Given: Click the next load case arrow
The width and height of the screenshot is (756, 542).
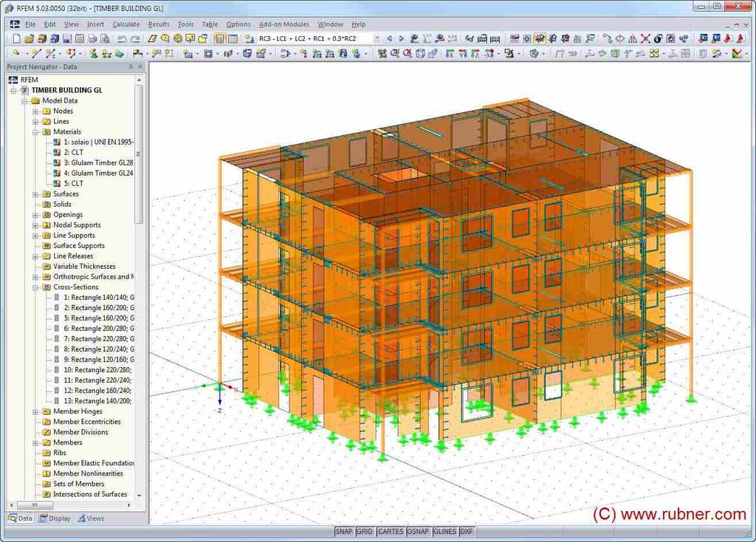Looking at the screenshot, I should (x=401, y=38).
